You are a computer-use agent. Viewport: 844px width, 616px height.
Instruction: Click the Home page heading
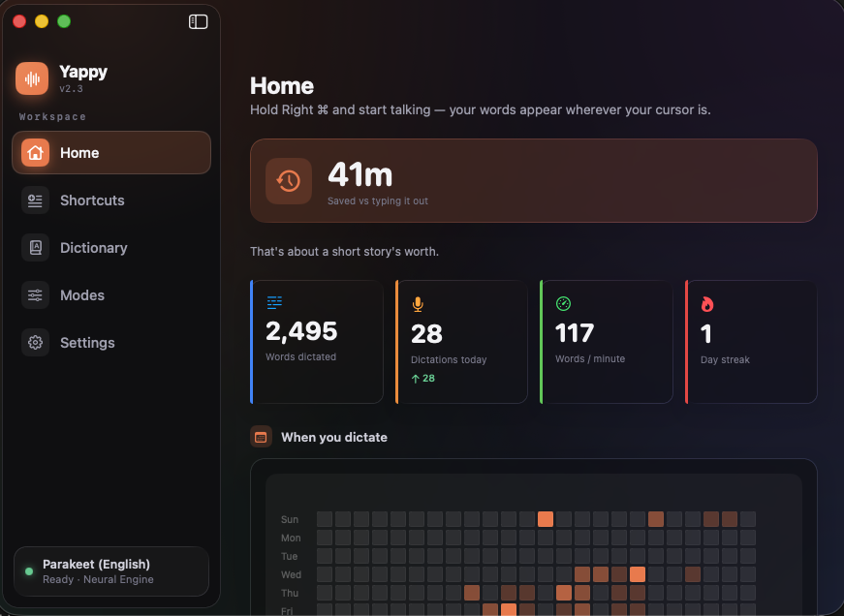282,86
